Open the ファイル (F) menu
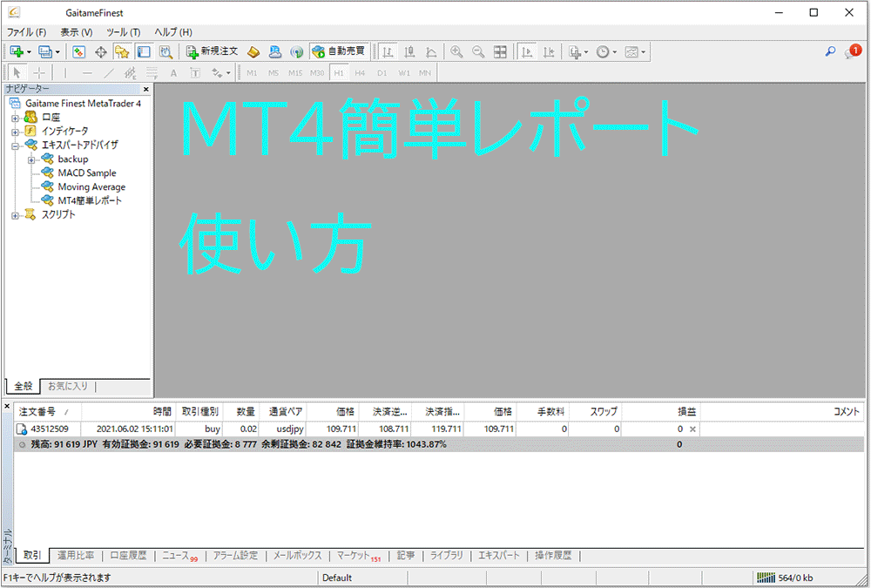 click(26, 32)
